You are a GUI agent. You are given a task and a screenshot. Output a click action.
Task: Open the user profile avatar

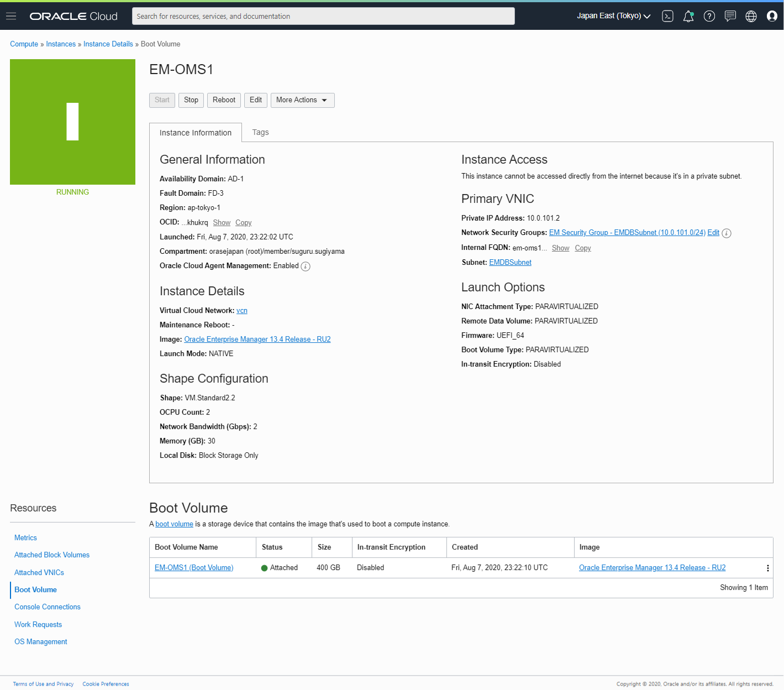coord(771,16)
